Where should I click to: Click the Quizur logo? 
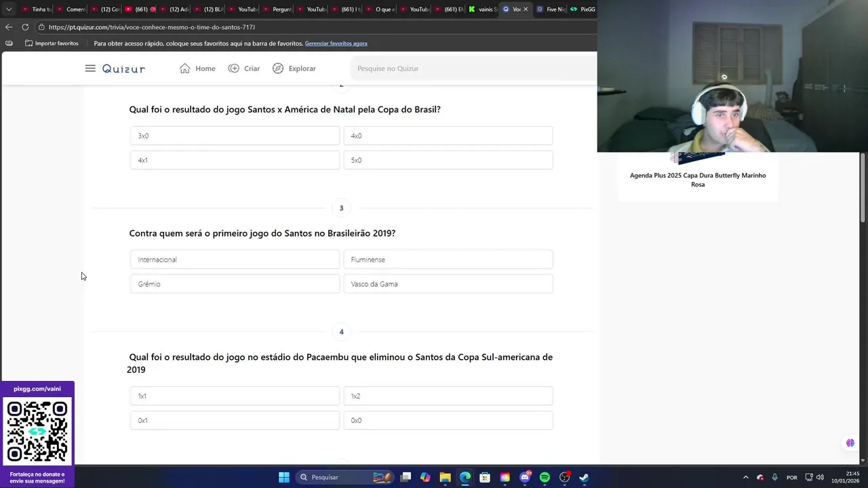(x=123, y=68)
